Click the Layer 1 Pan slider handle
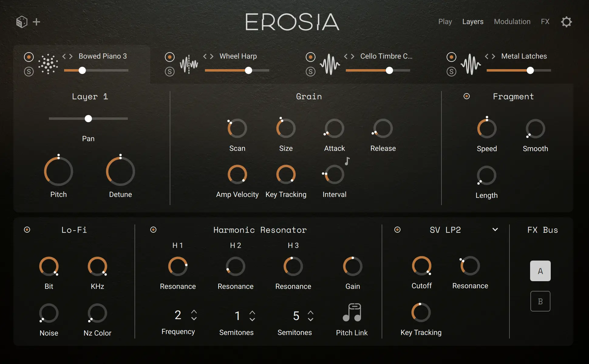Image resolution: width=589 pixels, height=364 pixels. (88, 119)
